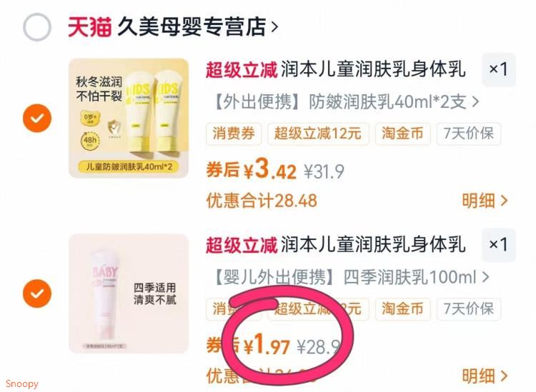This screenshot has width=536, height=392.
Task: Tap 7天价保 tag on second item
Action: click(469, 308)
